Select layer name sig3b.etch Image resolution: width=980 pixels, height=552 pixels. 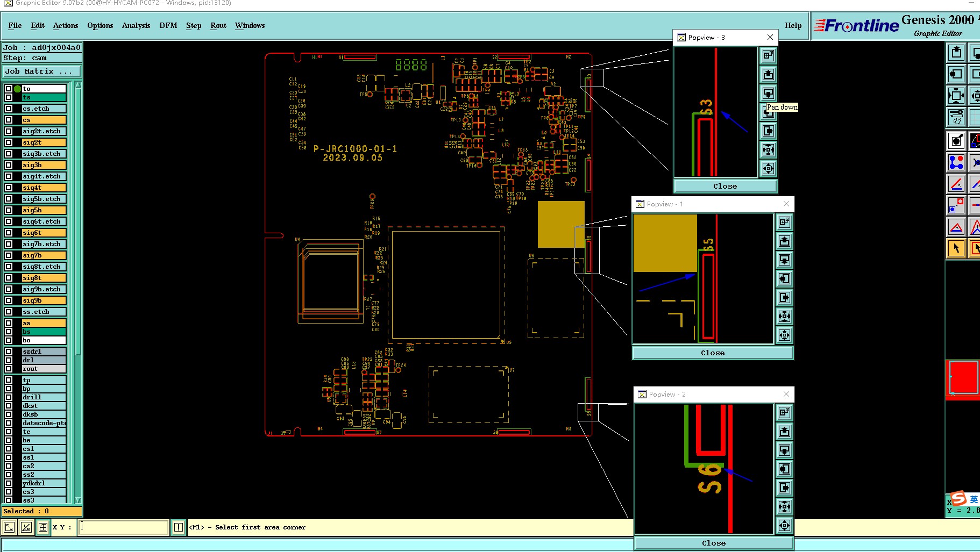tap(44, 154)
